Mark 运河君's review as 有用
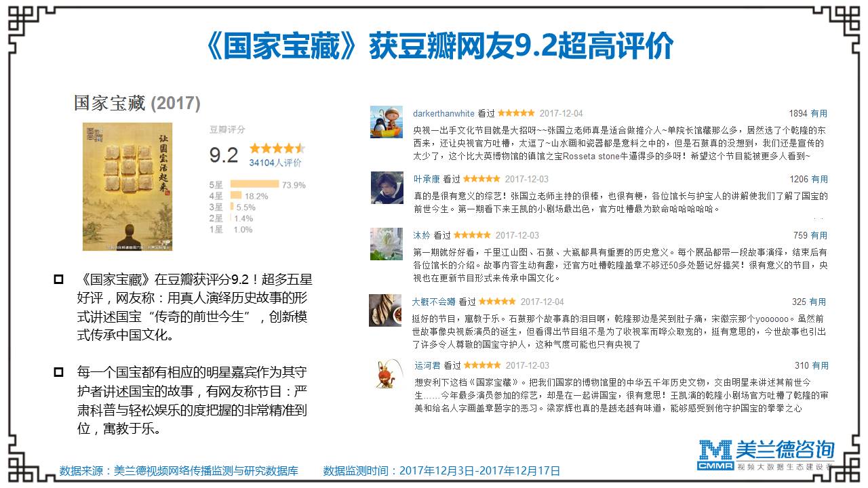The width and height of the screenshot is (868, 488). pyautogui.click(x=820, y=365)
